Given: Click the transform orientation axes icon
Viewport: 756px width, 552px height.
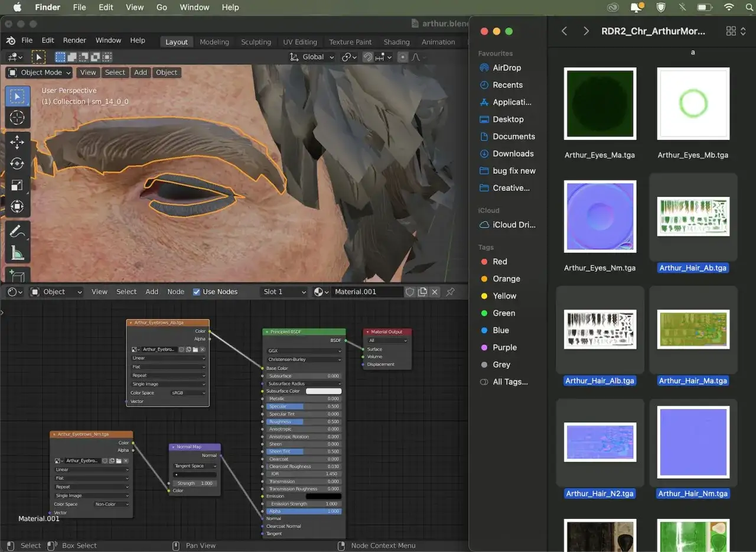Looking at the screenshot, I should 294,57.
